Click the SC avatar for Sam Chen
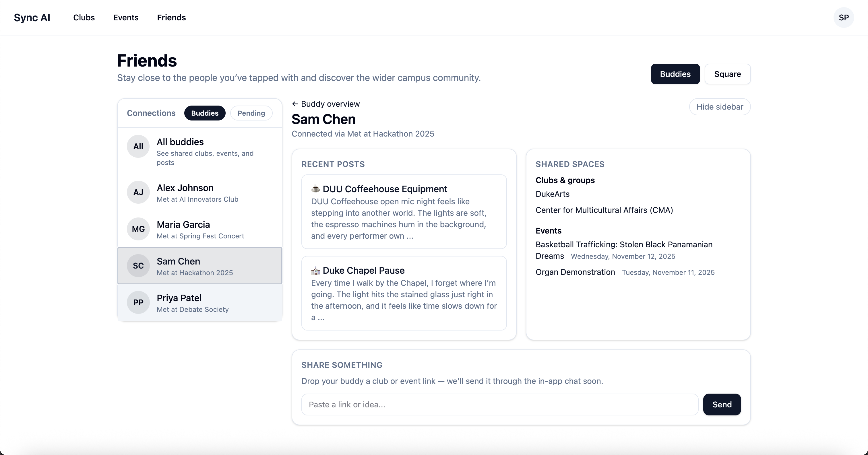 pos(138,266)
